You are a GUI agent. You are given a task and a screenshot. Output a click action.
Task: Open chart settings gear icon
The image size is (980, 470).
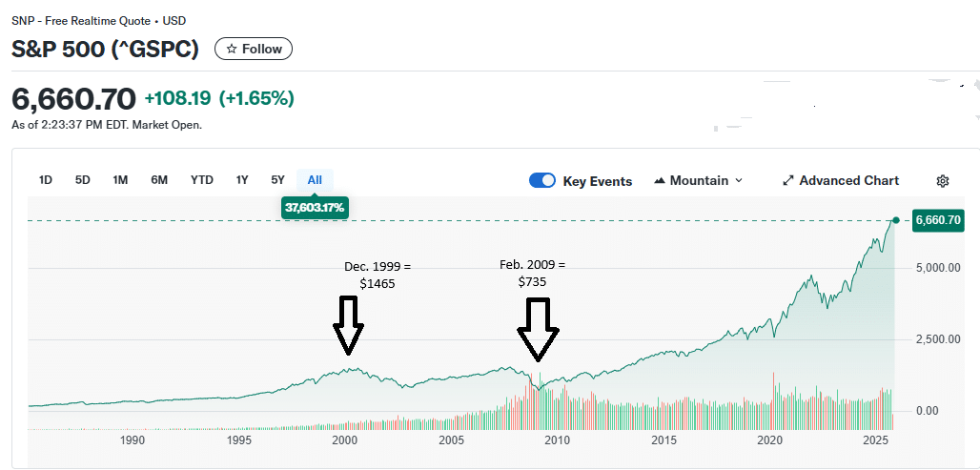943,180
